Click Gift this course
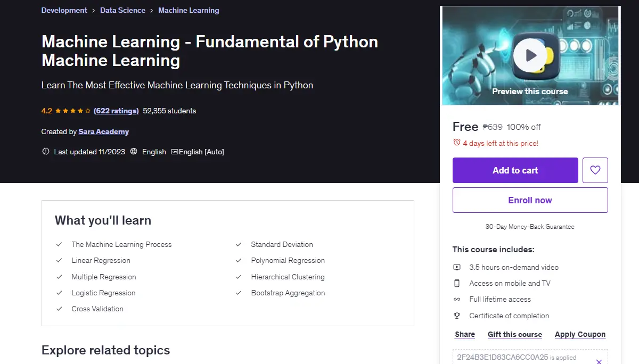 pyautogui.click(x=515, y=334)
